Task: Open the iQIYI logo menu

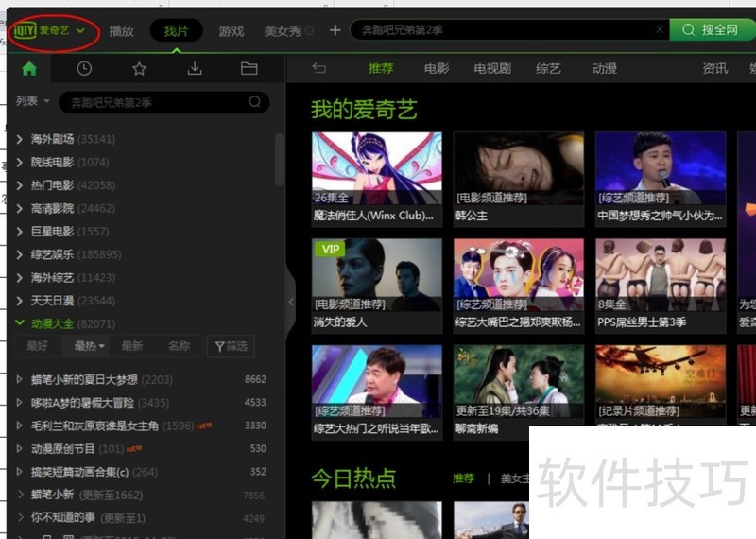Action: point(50,31)
